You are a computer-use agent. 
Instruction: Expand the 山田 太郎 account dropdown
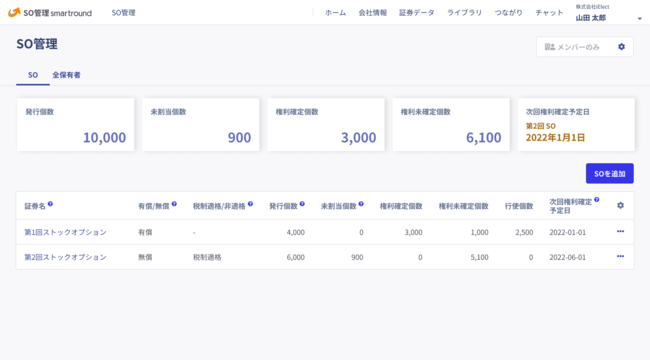point(640,18)
